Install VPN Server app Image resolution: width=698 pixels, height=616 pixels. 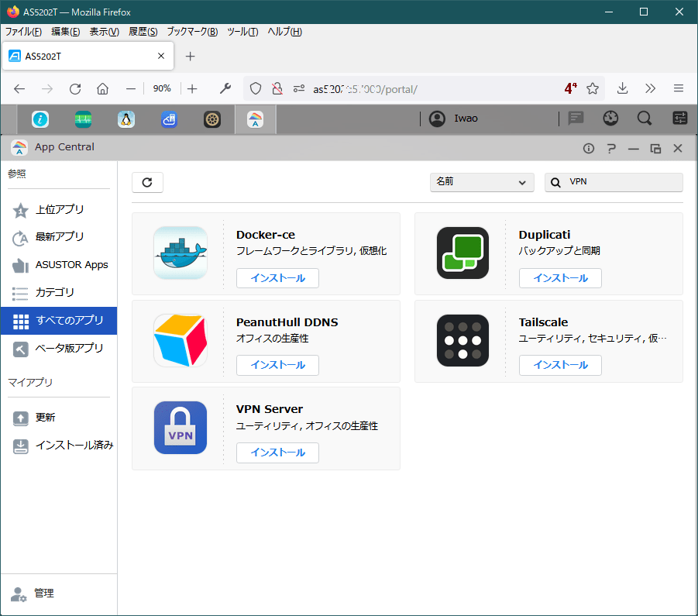pyautogui.click(x=277, y=453)
